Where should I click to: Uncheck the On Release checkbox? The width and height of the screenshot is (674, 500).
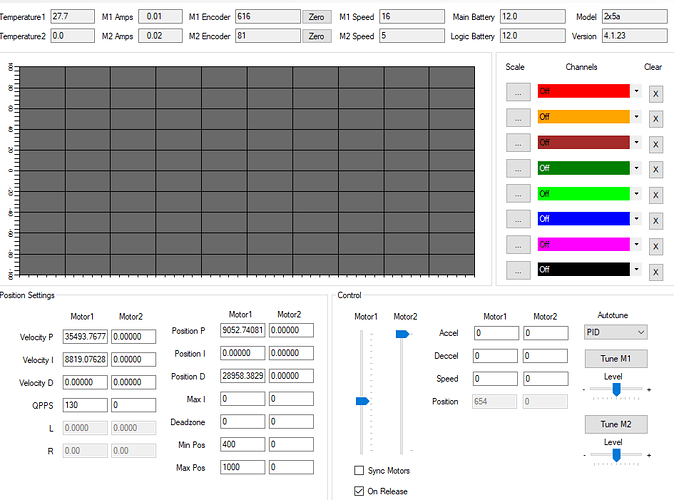(360, 491)
